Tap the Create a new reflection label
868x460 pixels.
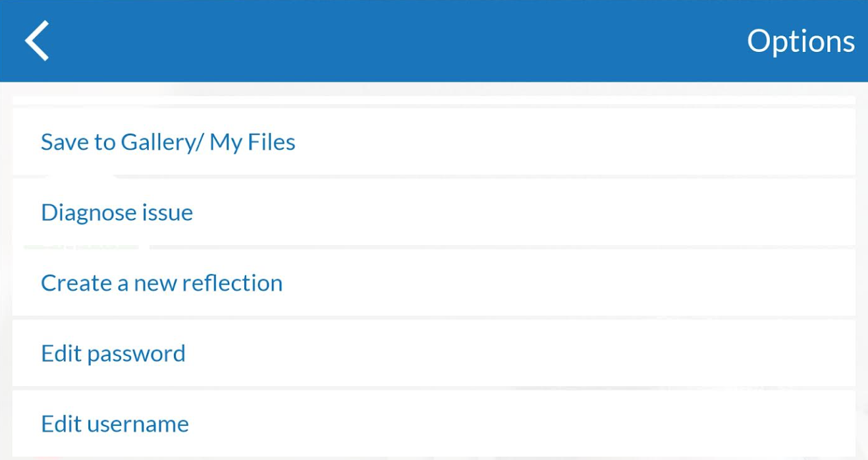click(x=161, y=283)
